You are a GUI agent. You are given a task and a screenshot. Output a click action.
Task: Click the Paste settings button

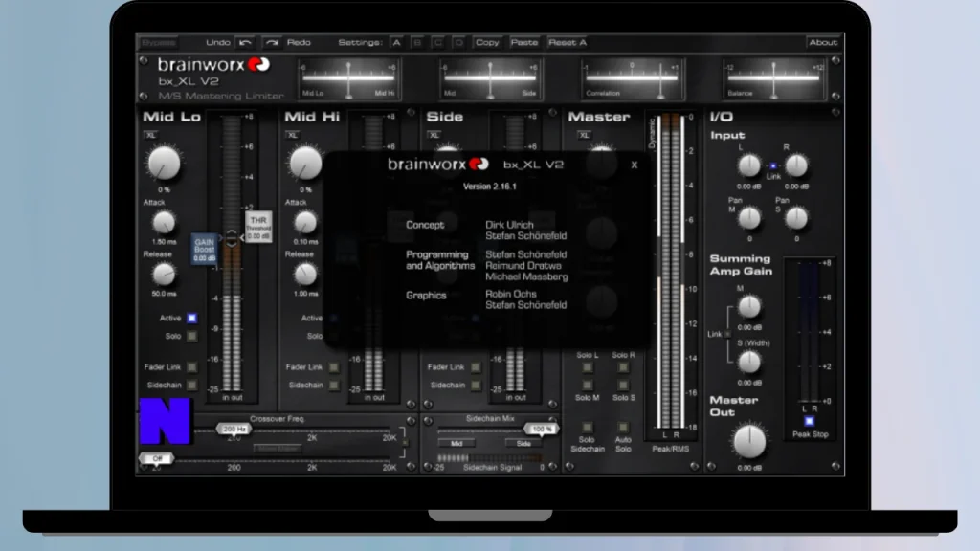(523, 42)
